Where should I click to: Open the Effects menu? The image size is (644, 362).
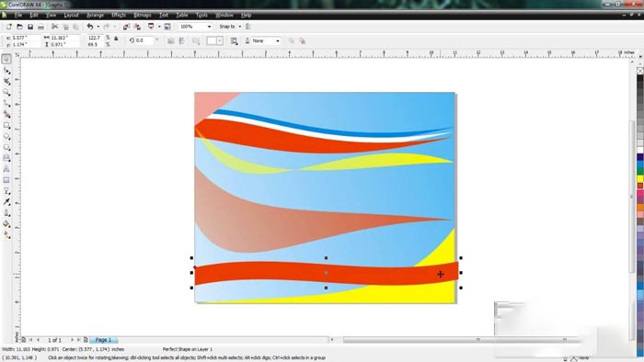click(119, 16)
